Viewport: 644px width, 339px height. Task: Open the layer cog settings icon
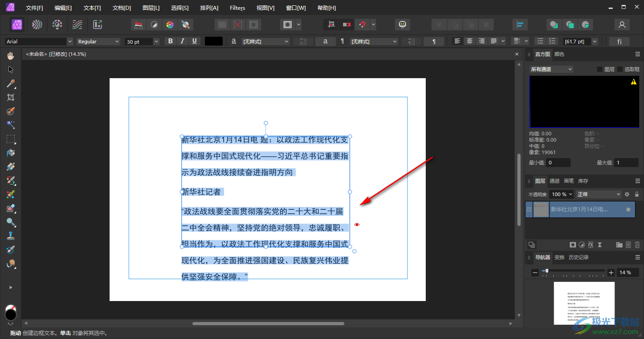pyautogui.click(x=627, y=194)
